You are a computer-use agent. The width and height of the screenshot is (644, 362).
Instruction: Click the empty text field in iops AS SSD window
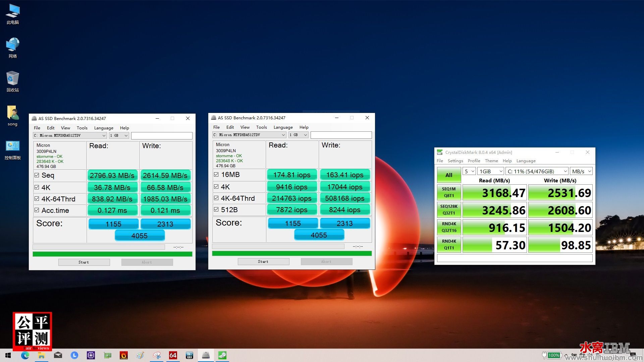341,135
